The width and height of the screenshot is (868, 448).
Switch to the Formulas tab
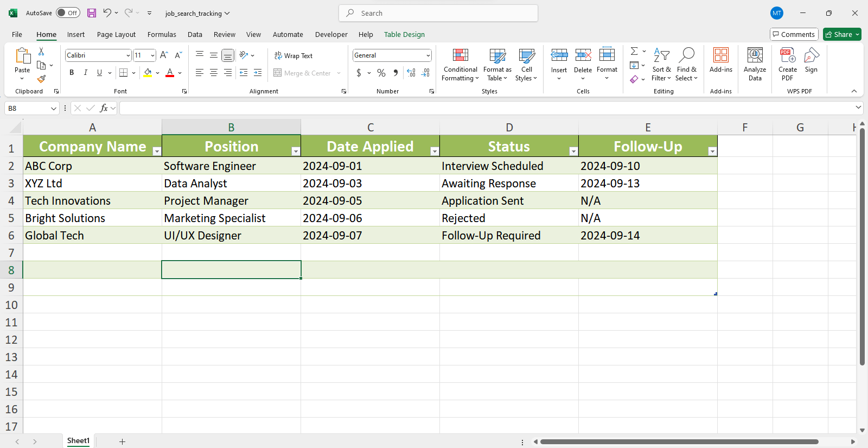(162, 34)
